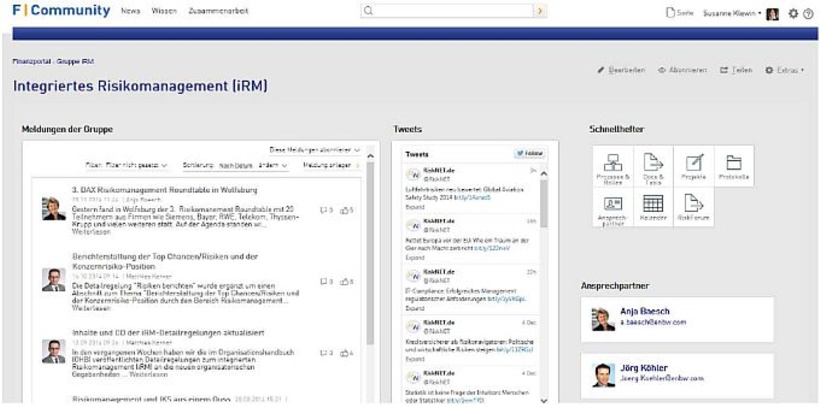Viewport: 820px width, 407px height.
Task: Click inside the search input field
Action: tap(453, 11)
